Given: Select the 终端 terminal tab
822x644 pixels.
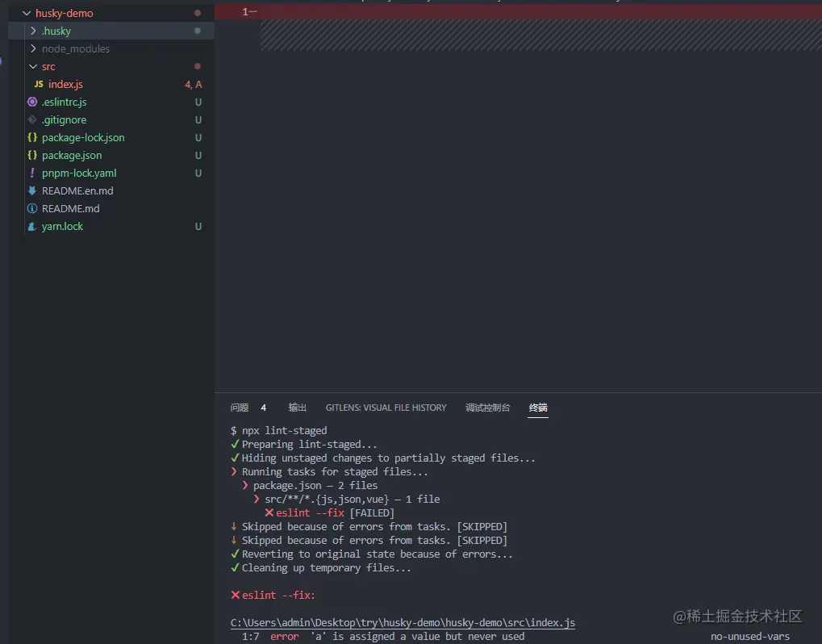Looking at the screenshot, I should (x=538, y=408).
